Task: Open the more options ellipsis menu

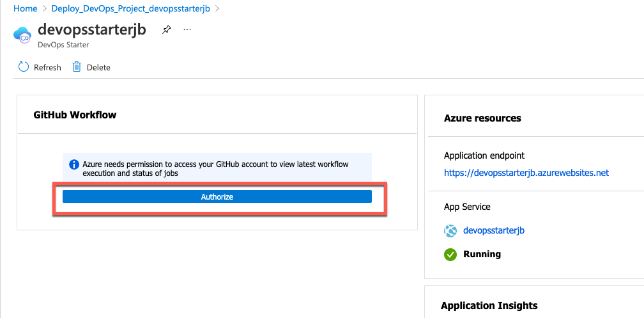Action: (x=187, y=29)
